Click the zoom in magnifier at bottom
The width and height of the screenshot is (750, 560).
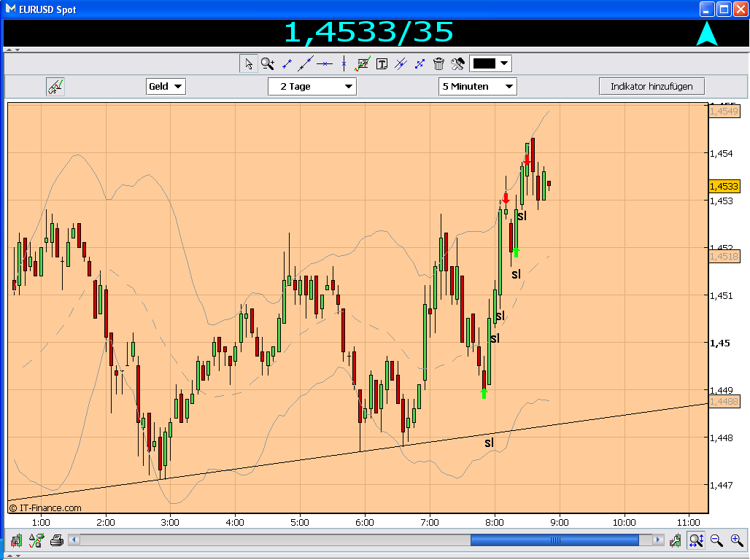tap(737, 540)
